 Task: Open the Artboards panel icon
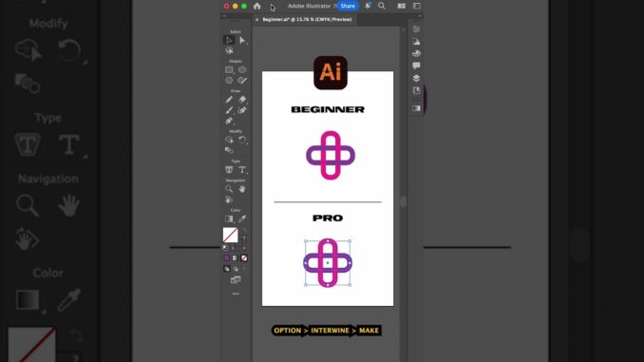[x=416, y=90]
